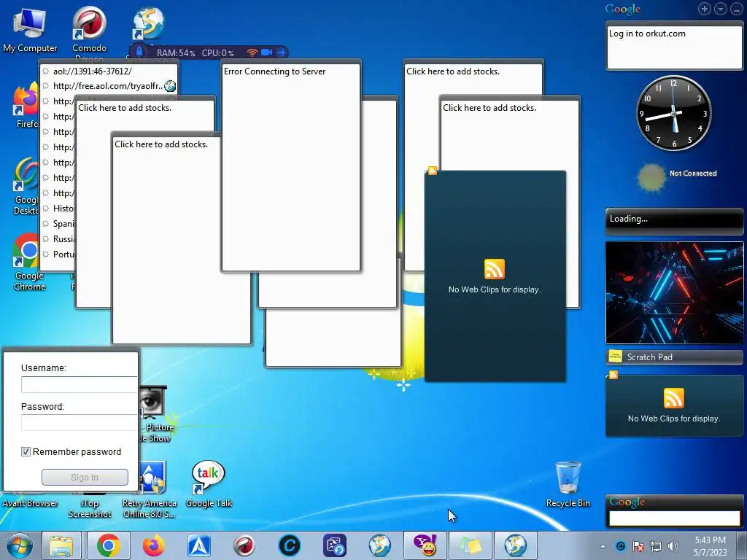Click the round arrow icon on monitor bar

pos(281,52)
